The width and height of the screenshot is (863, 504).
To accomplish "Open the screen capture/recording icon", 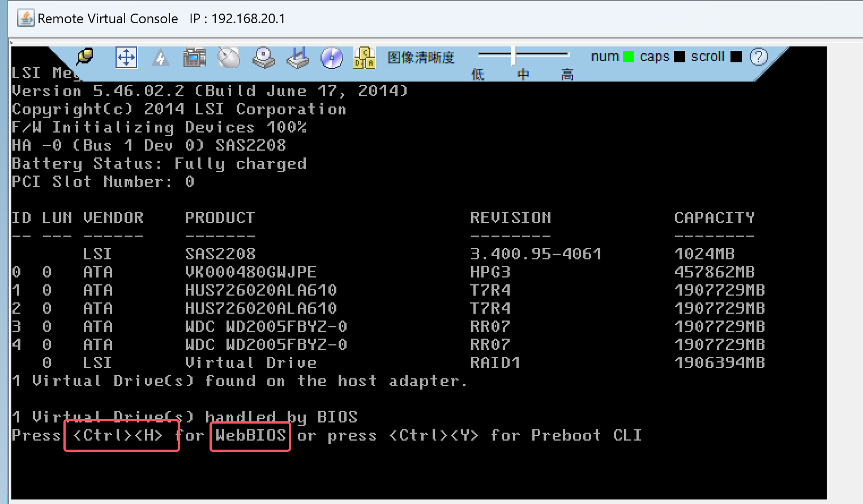I will coord(195,57).
